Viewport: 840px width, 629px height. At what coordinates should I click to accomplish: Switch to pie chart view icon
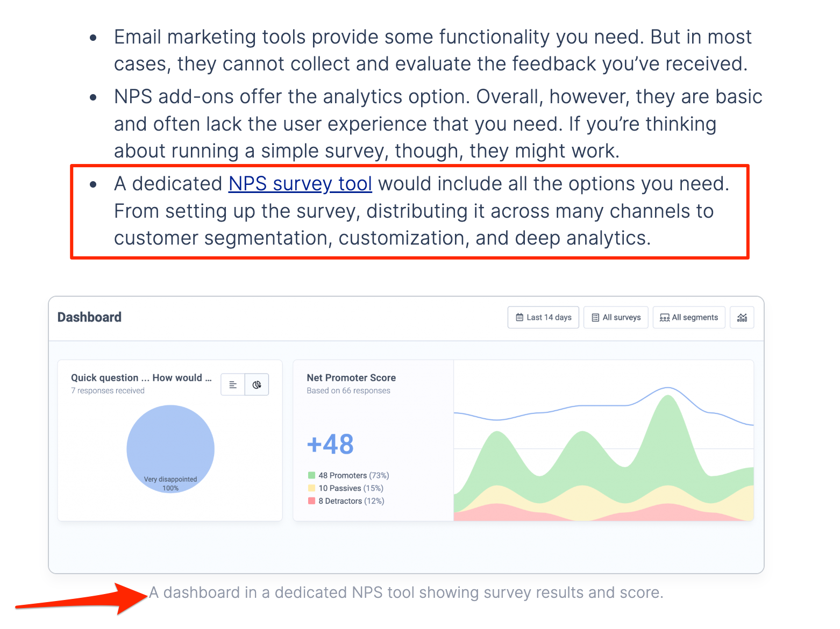(257, 384)
